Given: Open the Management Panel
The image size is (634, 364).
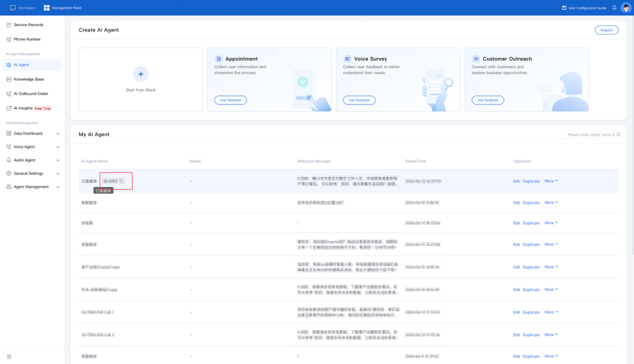Looking at the screenshot, I should coord(63,8).
